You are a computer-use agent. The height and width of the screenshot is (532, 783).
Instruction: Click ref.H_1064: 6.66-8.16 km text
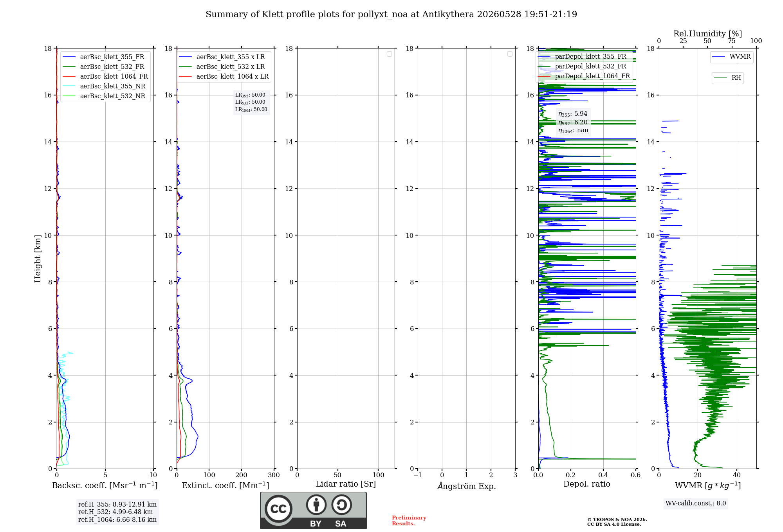tap(117, 520)
